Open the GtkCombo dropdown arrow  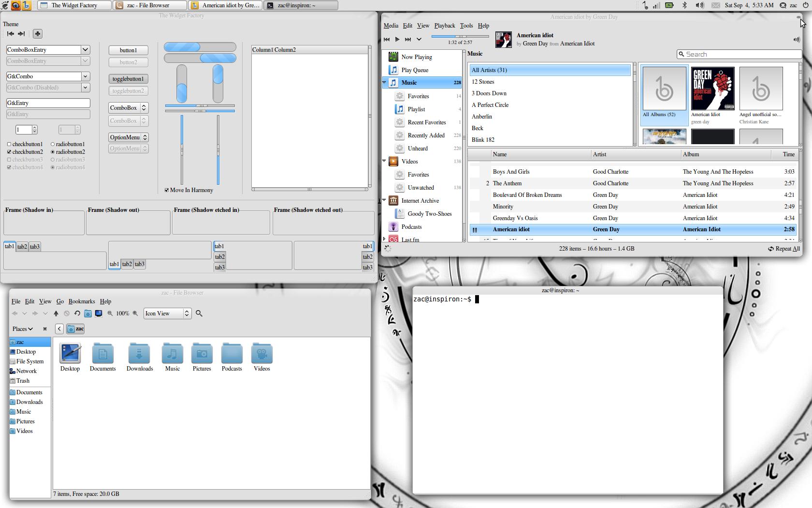click(x=85, y=76)
